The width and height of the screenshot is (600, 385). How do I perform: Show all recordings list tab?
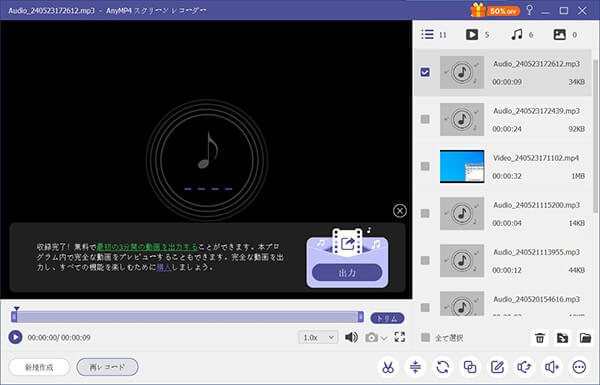(434, 35)
